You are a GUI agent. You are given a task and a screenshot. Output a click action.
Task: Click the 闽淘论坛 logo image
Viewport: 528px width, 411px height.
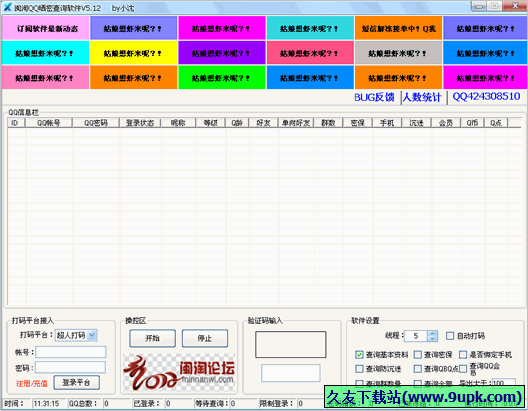179,372
